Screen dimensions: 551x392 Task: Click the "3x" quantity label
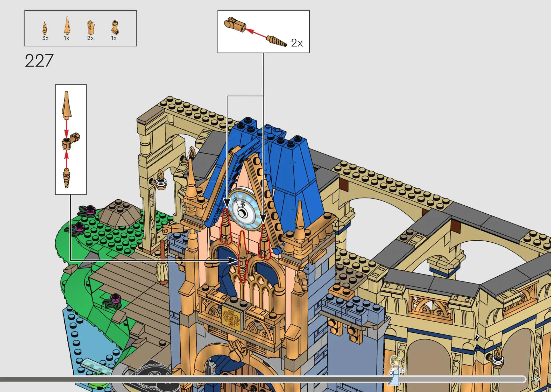pyautogui.click(x=45, y=38)
